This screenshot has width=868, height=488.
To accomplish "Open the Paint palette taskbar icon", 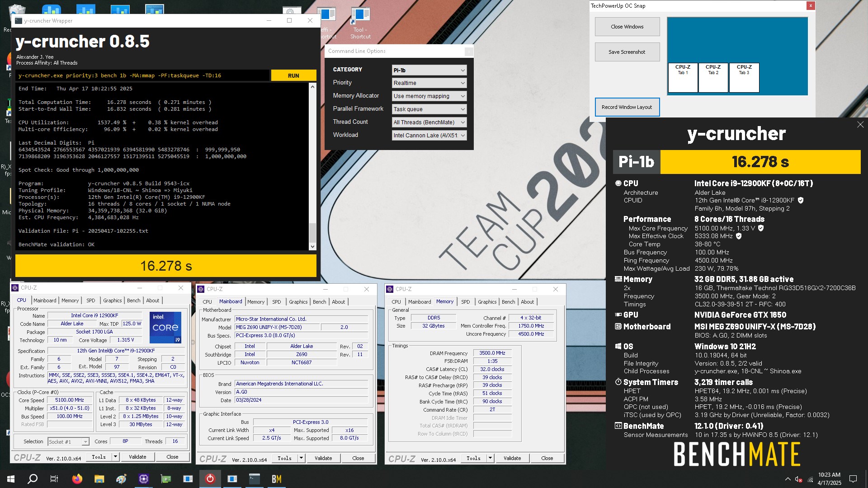I will click(121, 479).
